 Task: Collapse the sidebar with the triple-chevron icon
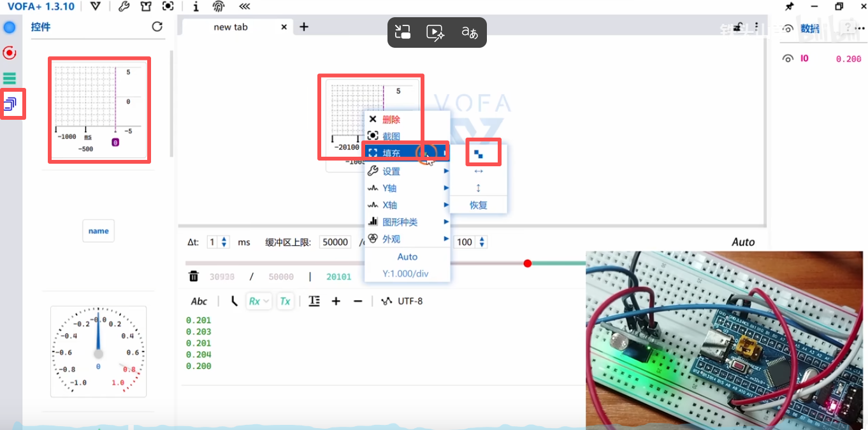point(244,6)
